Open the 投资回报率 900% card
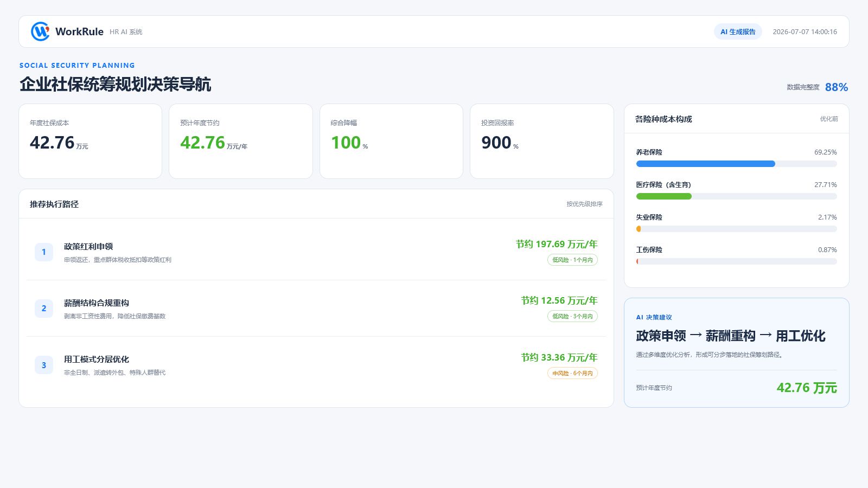868x488 pixels. [541, 141]
